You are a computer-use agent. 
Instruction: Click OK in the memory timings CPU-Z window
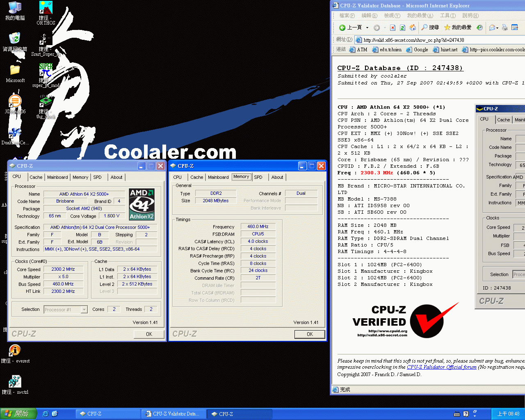(x=310, y=334)
